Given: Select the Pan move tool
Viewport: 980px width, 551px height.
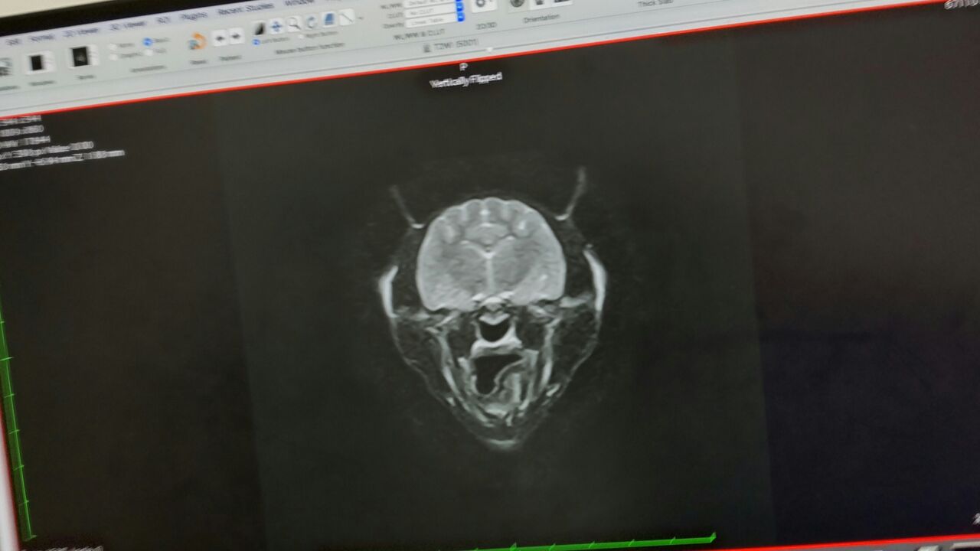Looking at the screenshot, I should coord(276,27).
